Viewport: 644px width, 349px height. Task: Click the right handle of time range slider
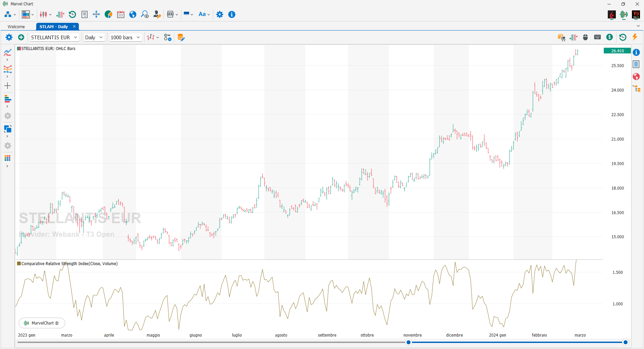625,342
